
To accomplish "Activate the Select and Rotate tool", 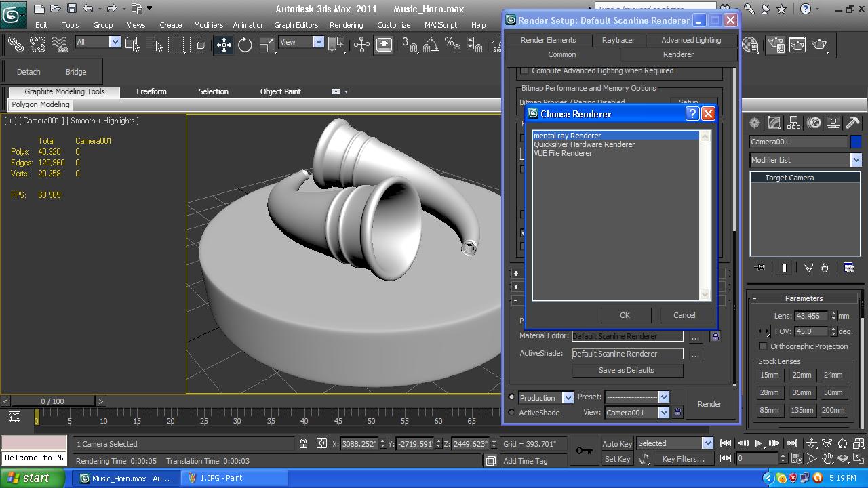I will coord(244,45).
